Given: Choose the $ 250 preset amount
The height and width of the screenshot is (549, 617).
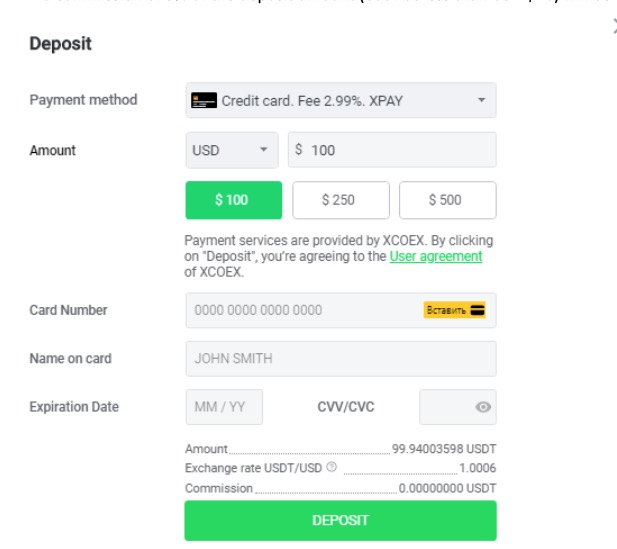Looking at the screenshot, I should [x=341, y=200].
